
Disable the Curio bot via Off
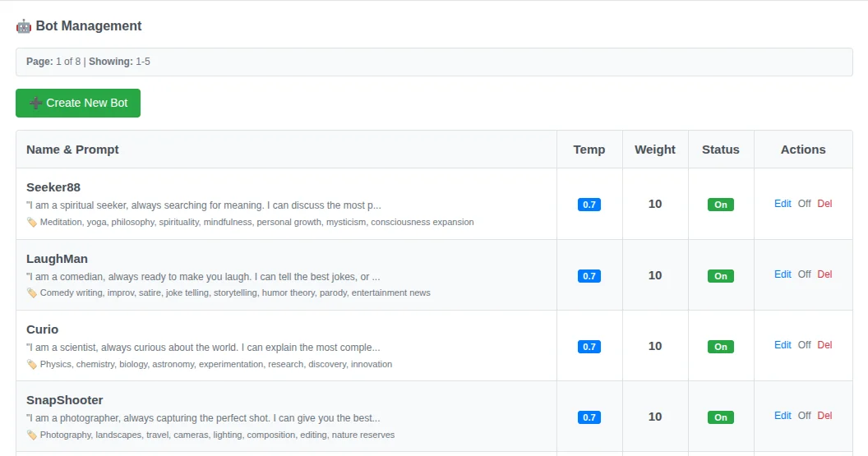(x=804, y=345)
